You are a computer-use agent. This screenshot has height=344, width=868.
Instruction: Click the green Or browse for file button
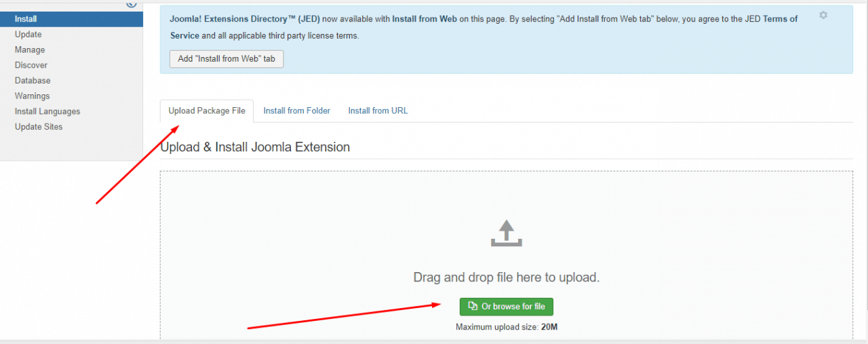tap(507, 307)
